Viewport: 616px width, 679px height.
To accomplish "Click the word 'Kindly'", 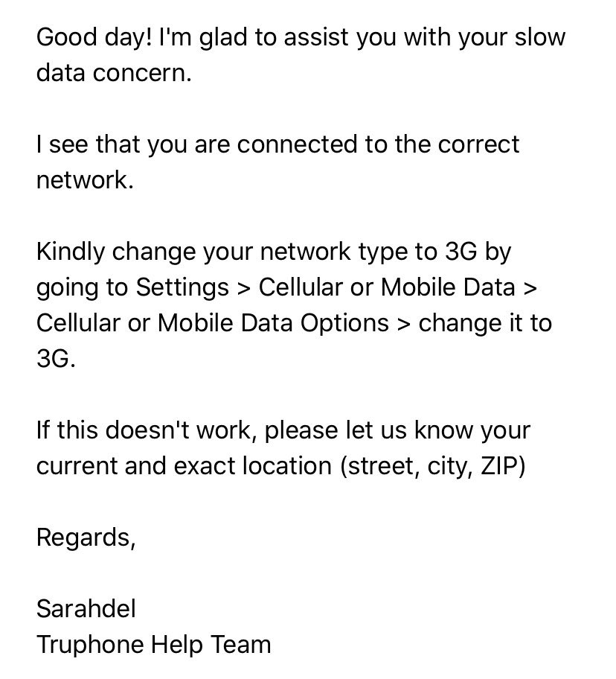I will [x=71, y=252].
